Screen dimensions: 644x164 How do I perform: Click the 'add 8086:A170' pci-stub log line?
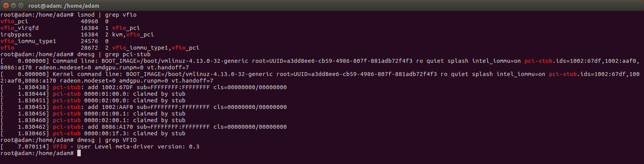[144, 127]
